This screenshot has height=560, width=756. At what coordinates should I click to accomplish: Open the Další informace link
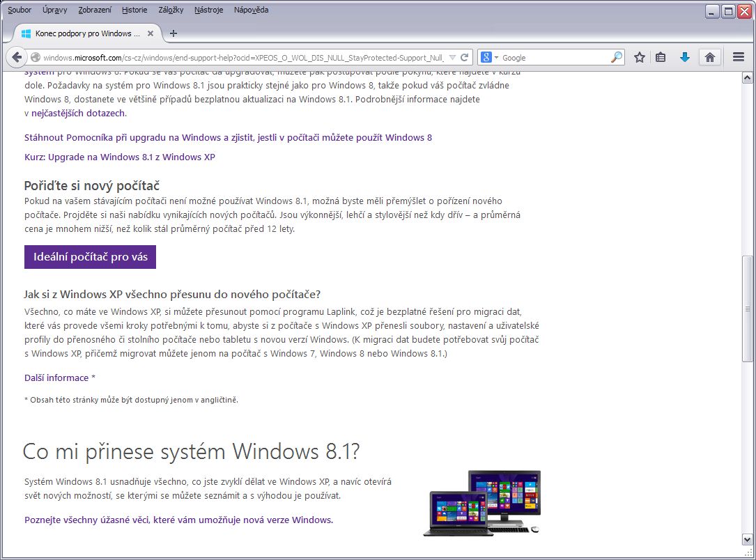pos(56,378)
